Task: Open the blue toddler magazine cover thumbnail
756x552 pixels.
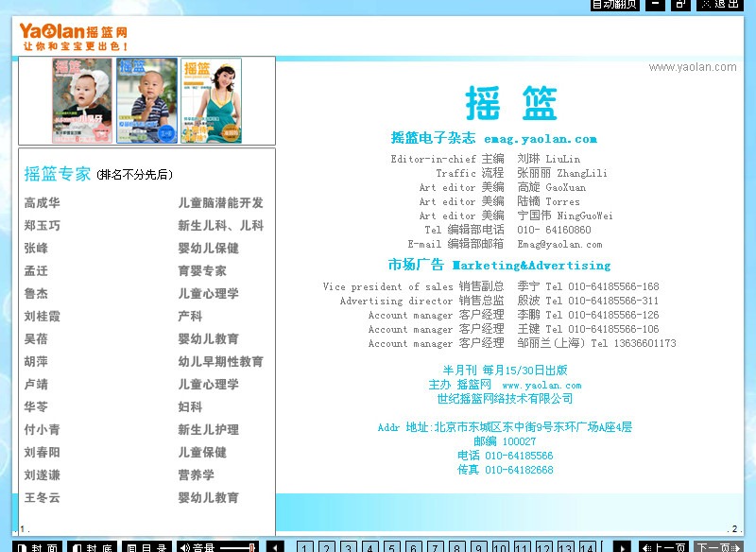Action: (146, 100)
